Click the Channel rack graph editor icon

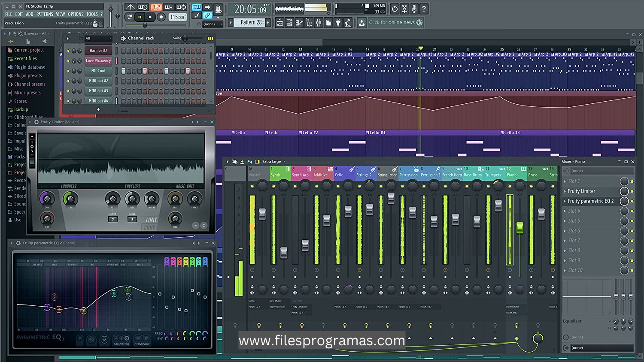pos(210,39)
